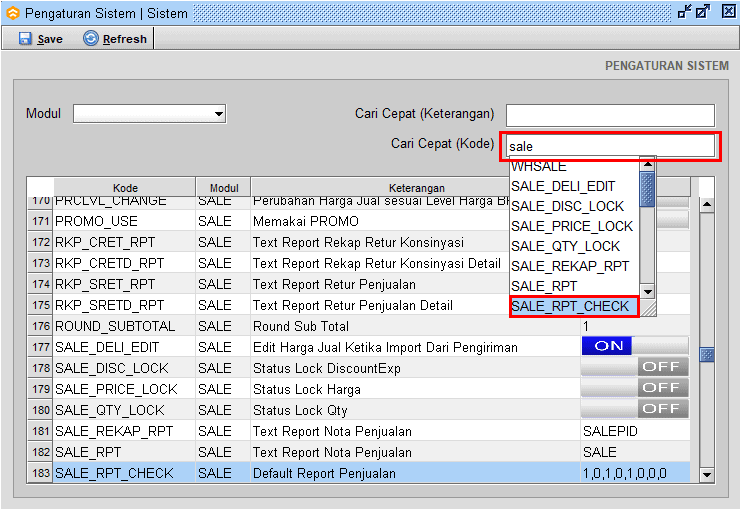Click the floppy disk Save icon
Screen dimensions: 740x509
pos(25,39)
